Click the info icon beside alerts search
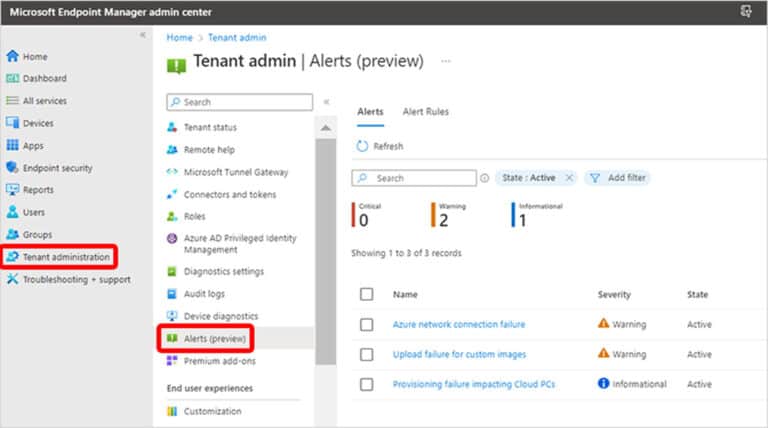 click(484, 178)
